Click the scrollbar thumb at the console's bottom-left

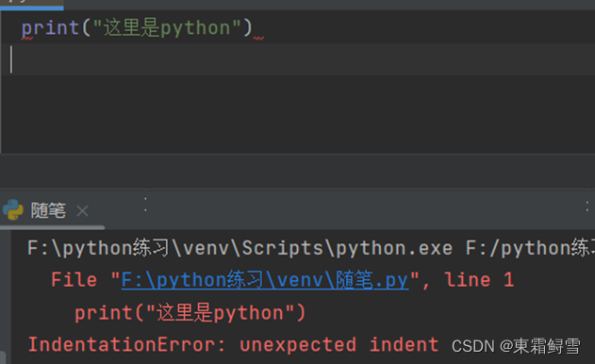[2, 357]
